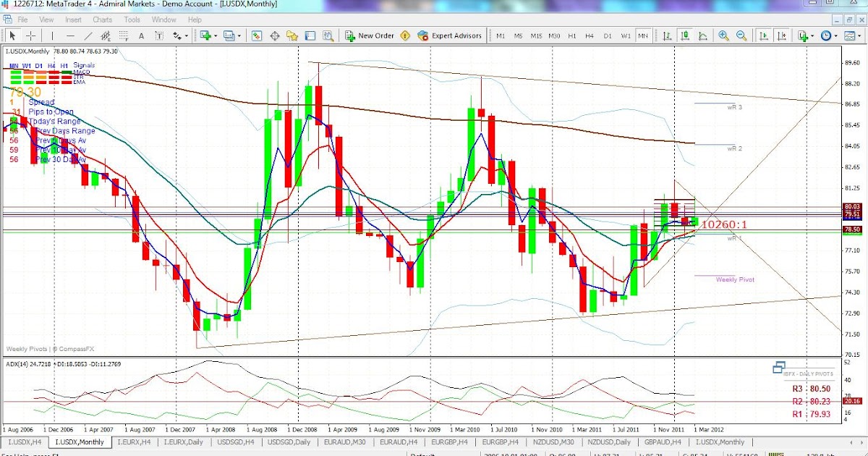The height and width of the screenshot is (456, 868).
Task: Activate the crosshair tool
Action: coord(31,35)
